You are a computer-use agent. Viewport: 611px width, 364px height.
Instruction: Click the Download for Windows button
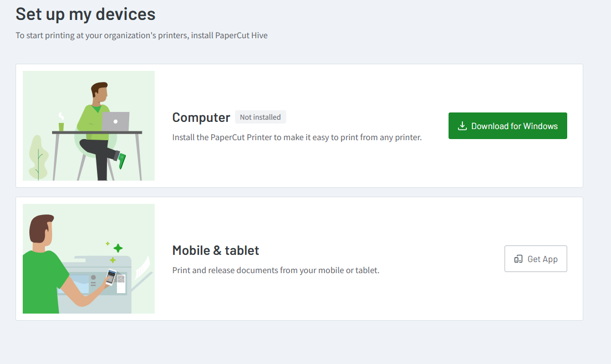pyautogui.click(x=507, y=126)
